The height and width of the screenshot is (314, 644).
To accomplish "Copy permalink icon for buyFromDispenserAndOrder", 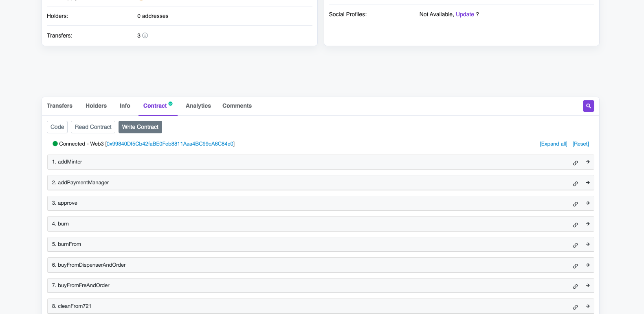I will (x=576, y=266).
